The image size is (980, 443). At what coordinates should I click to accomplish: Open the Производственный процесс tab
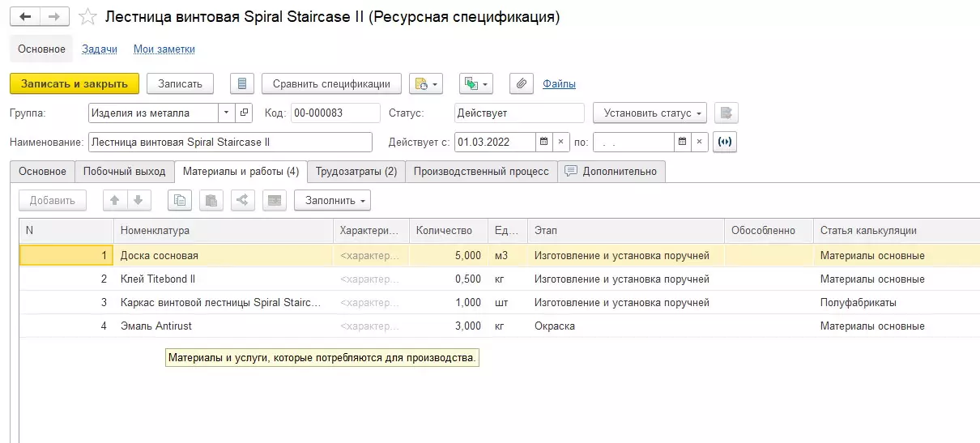[x=480, y=171]
